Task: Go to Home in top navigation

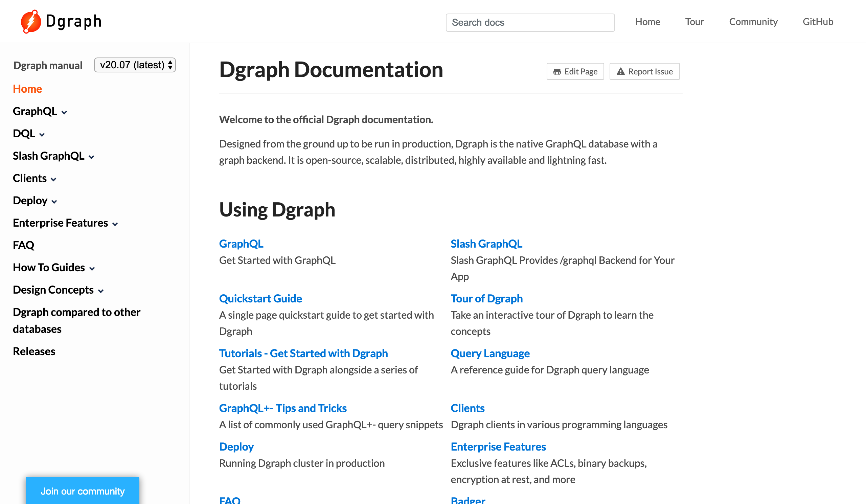Action: pyautogui.click(x=647, y=22)
